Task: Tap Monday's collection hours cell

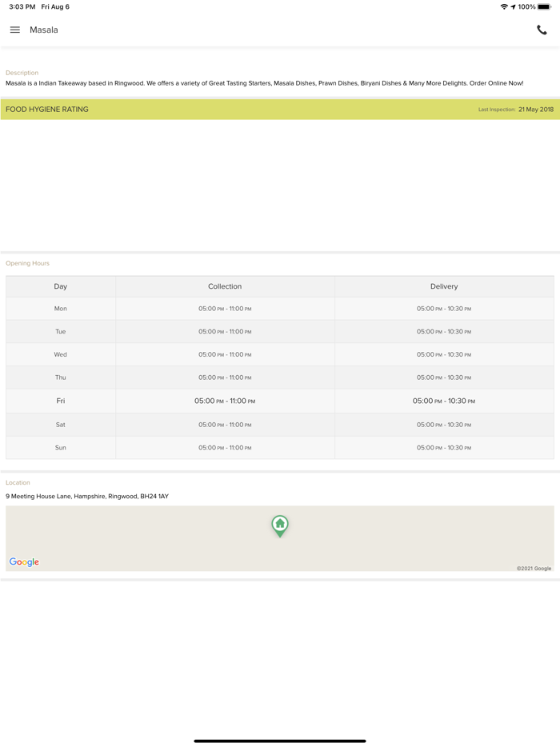Action: [225, 309]
